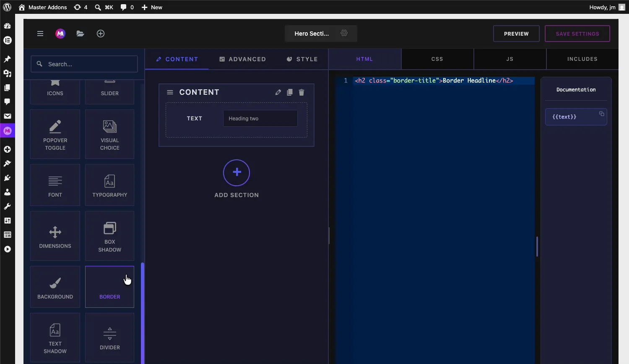Switch to the STYLE tab

point(302,59)
